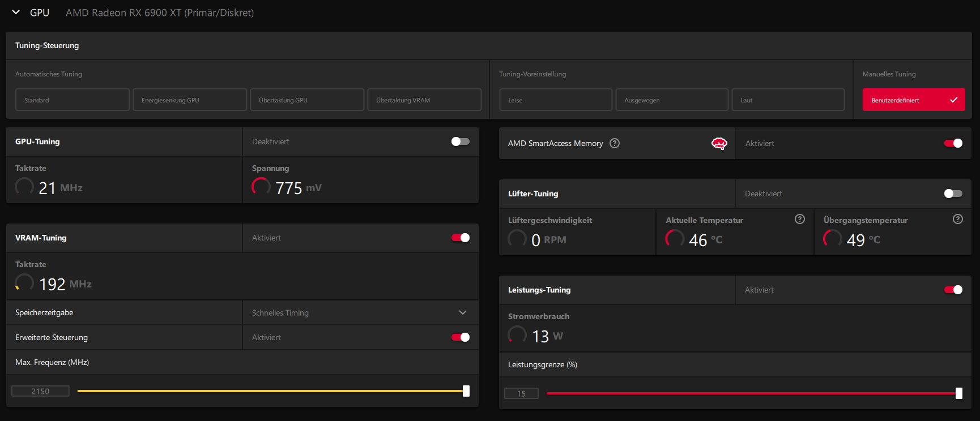
Task: Click the Leistungsgrenze slider handle
Action: click(959, 393)
